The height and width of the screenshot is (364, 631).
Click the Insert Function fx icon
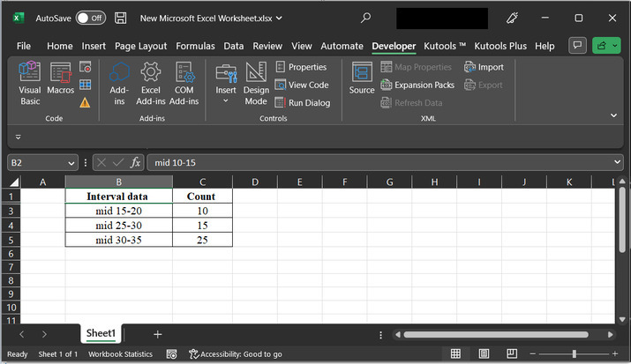pyautogui.click(x=136, y=162)
